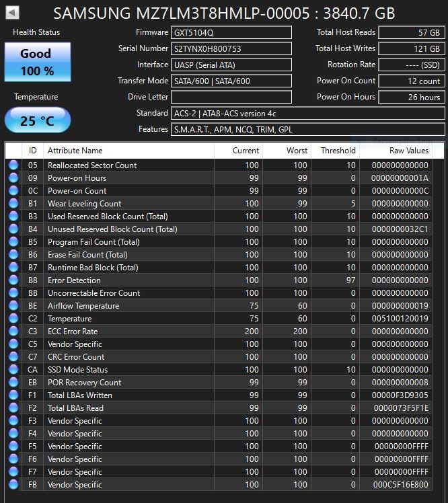Select the Reallocated Sector Count attribute name
Image resolution: width=448 pixels, height=503 pixels.
92,165
